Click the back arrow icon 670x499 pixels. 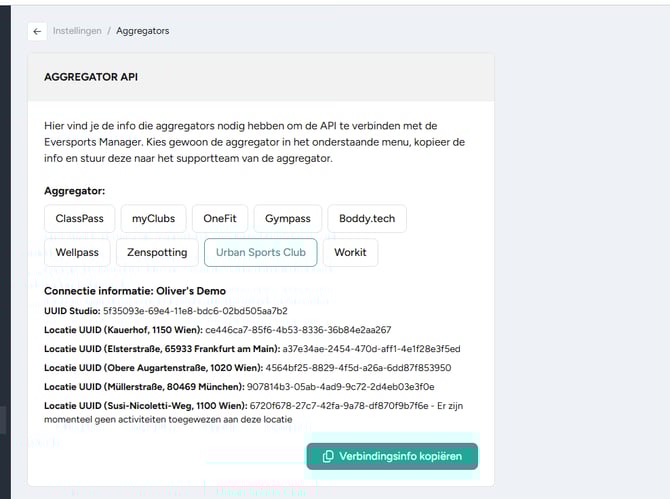pyautogui.click(x=37, y=31)
